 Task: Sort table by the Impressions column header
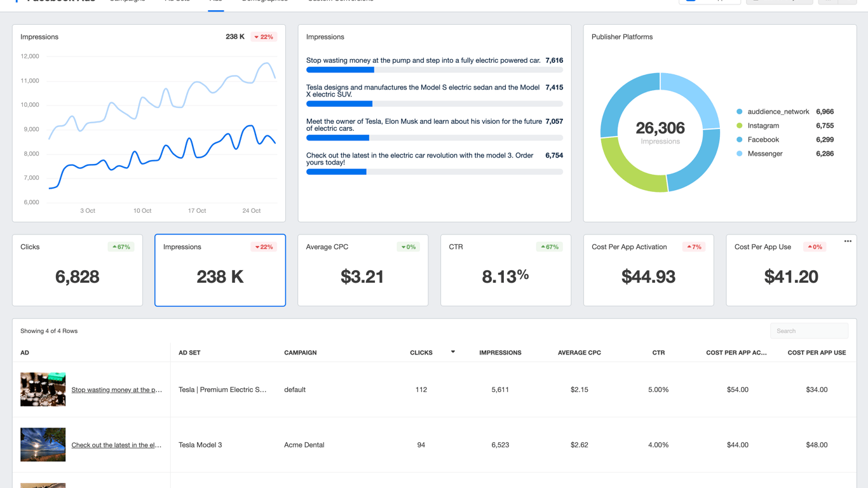(x=500, y=353)
